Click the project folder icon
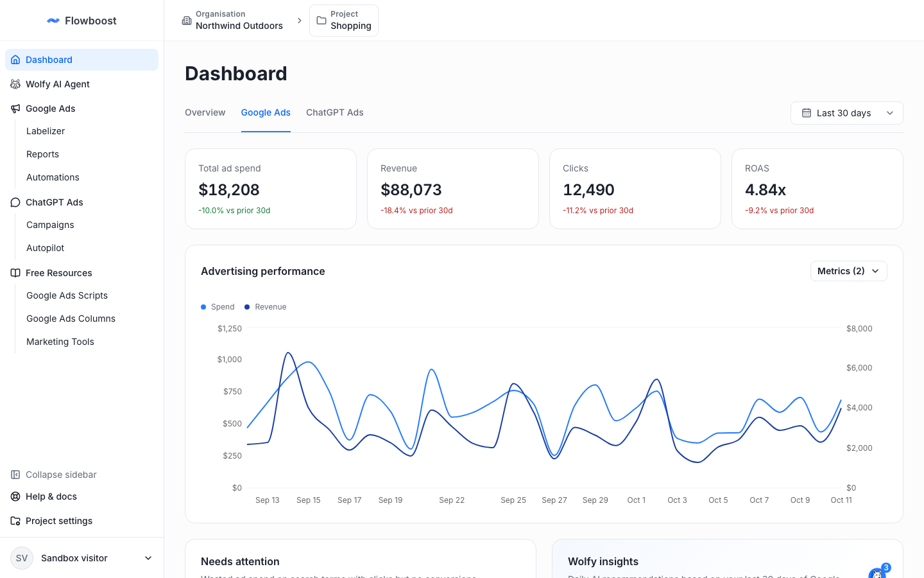924x578 pixels. click(x=321, y=21)
